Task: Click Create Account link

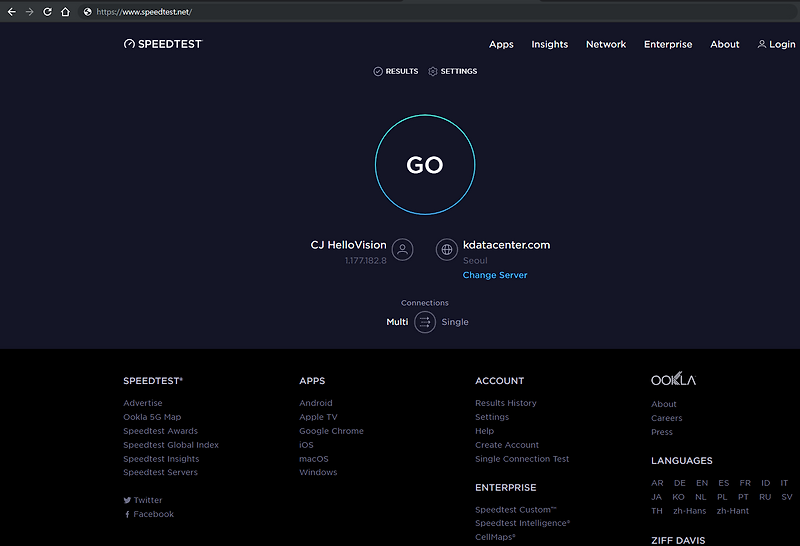Action: pyautogui.click(x=507, y=445)
